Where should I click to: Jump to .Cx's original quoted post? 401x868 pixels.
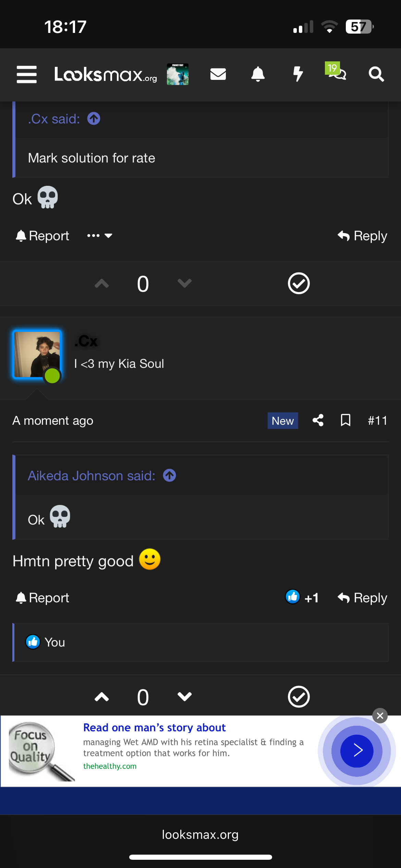point(94,119)
